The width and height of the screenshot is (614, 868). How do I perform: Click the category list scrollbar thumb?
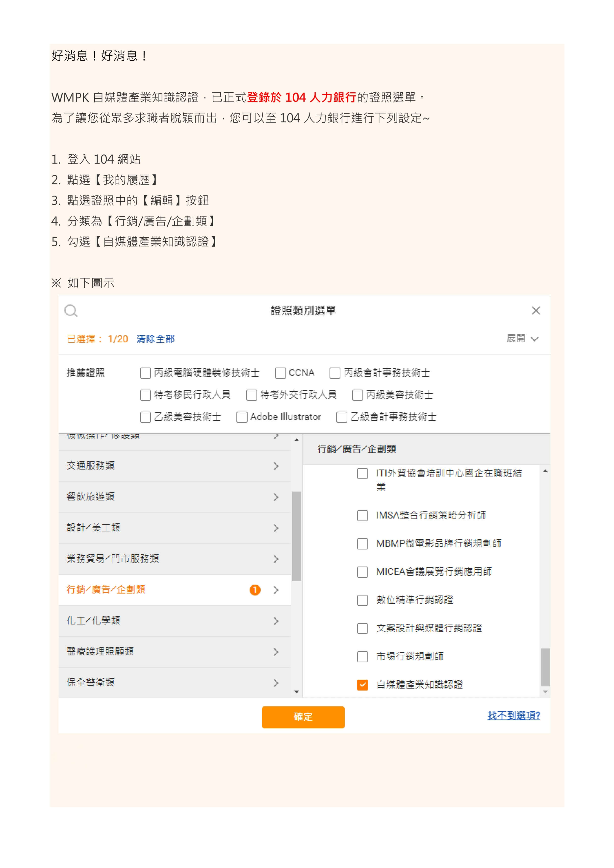[x=297, y=536]
